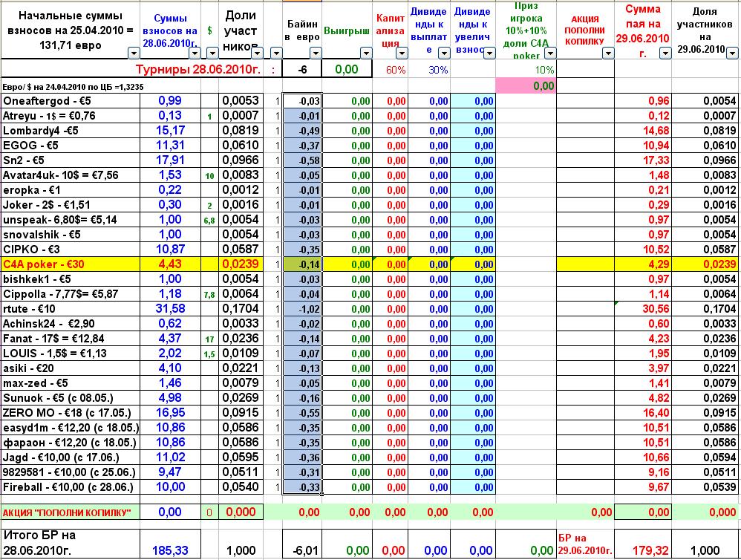Select the 'snovalshik - €5' cell
The height and width of the screenshot is (560, 741).
tap(71, 235)
